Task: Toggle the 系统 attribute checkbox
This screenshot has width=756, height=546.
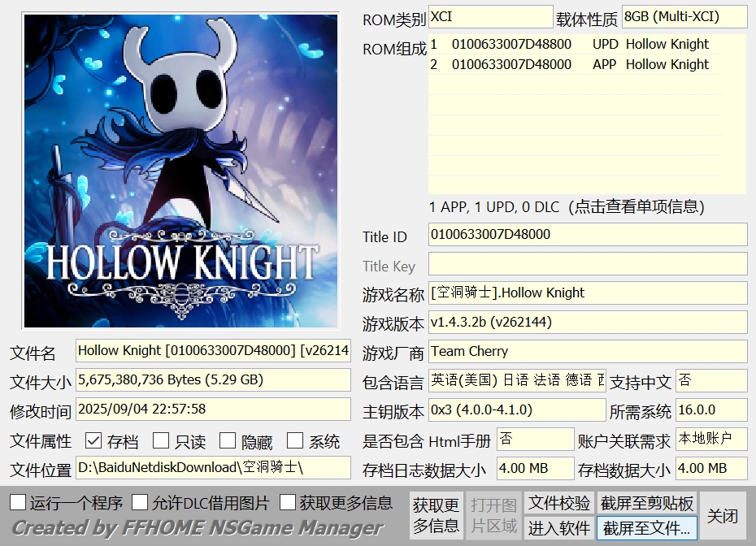Action: [x=295, y=441]
